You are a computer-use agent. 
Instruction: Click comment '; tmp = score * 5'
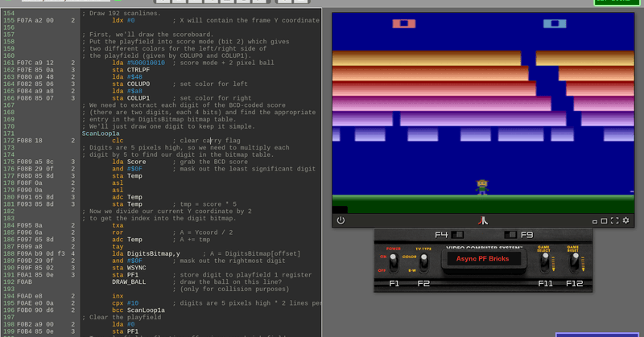click(204, 204)
